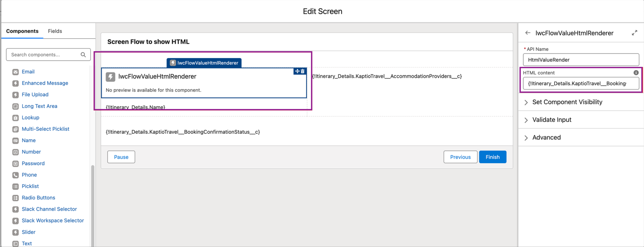Click the Finish button
Image resolution: width=644 pixels, height=247 pixels.
pos(492,157)
